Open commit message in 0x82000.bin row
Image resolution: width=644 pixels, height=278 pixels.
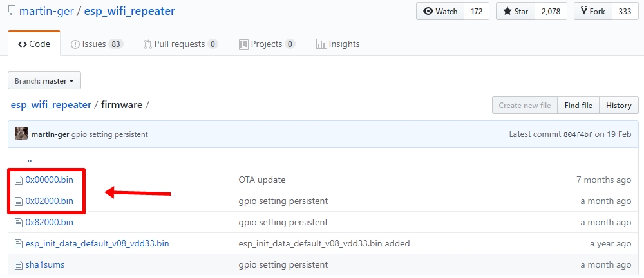283,222
